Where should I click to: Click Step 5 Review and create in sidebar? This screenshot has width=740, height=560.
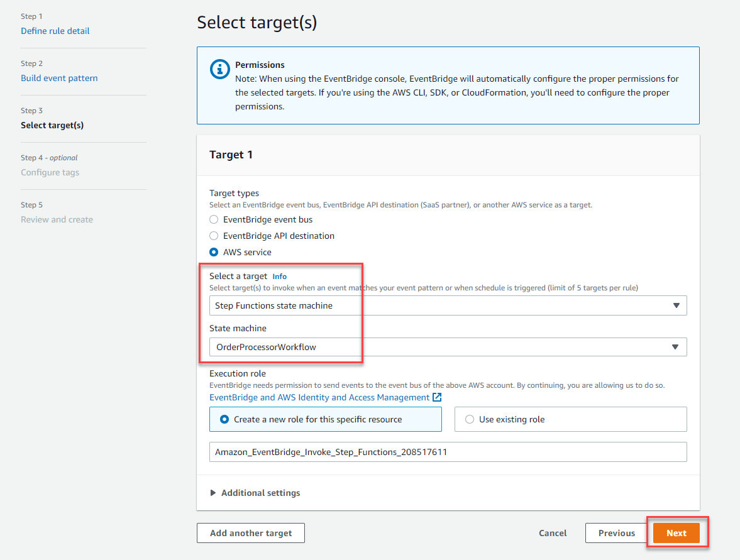(x=57, y=220)
